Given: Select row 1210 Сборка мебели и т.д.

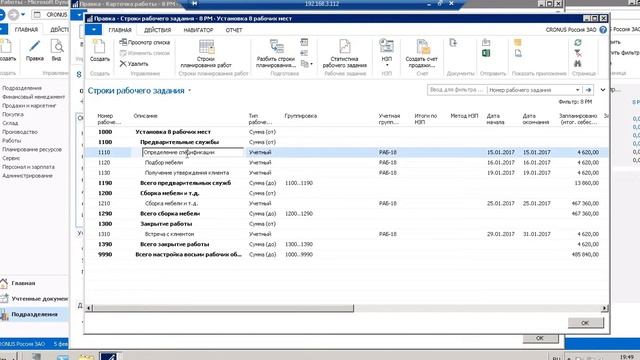Looking at the screenshot, I should click(x=346, y=203).
